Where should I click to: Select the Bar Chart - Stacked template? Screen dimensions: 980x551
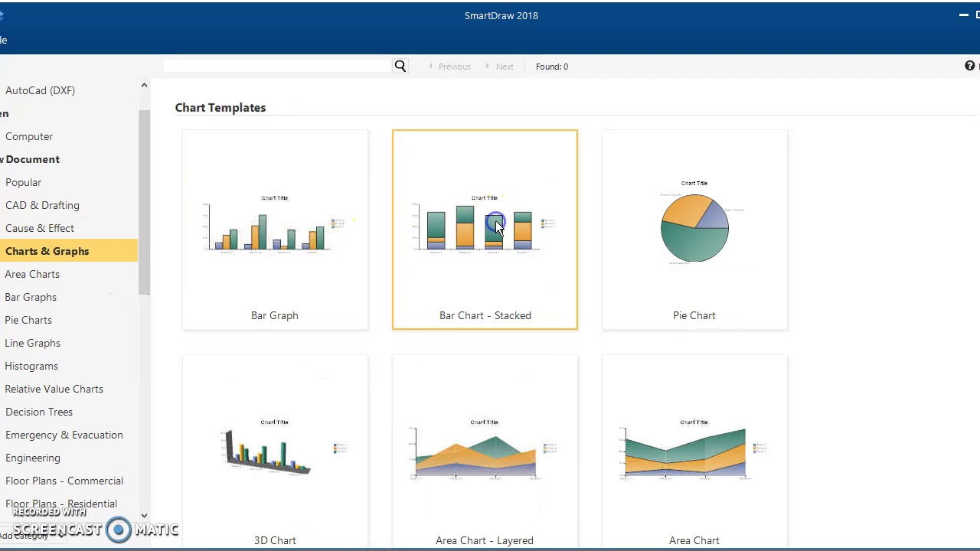(485, 230)
